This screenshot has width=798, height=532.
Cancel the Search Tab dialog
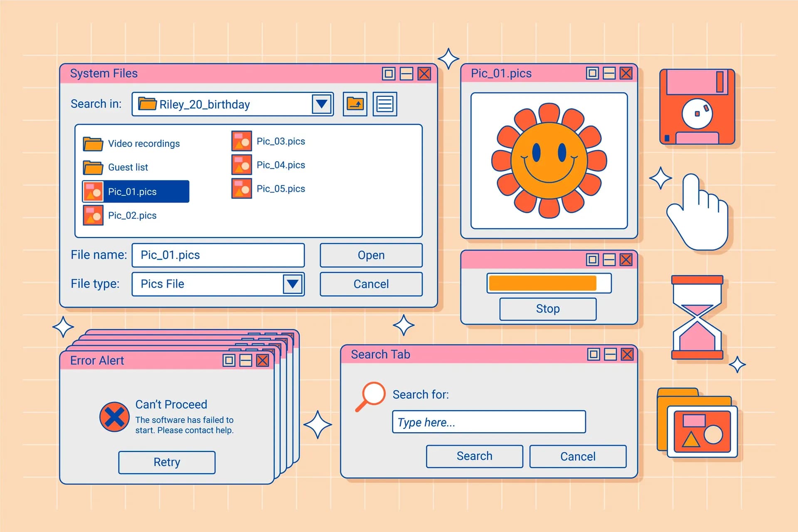(x=578, y=456)
